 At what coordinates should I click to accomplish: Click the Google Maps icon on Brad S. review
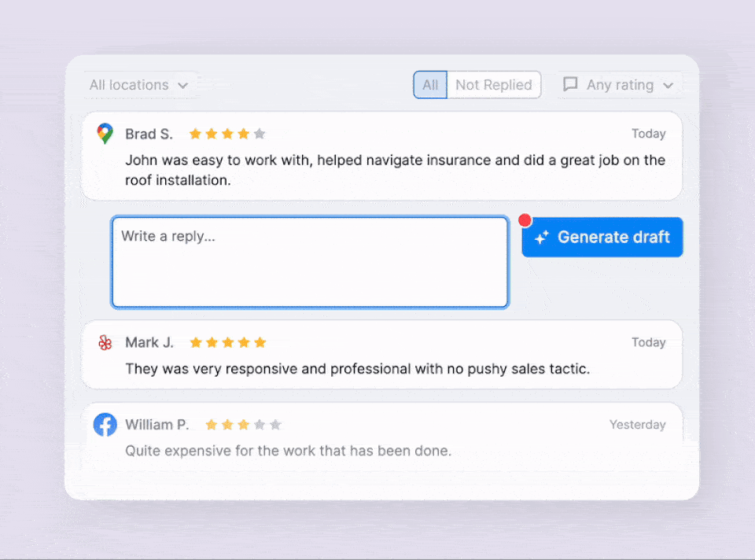click(x=105, y=134)
